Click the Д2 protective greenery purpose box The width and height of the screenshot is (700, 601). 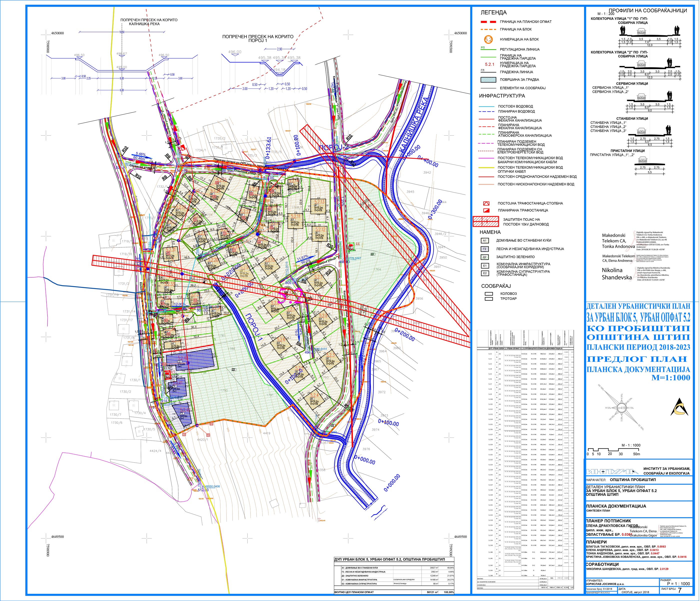[x=485, y=257]
